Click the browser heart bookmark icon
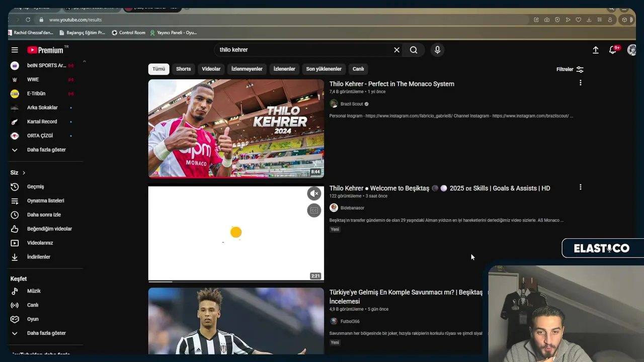The width and height of the screenshot is (644, 362). [579, 20]
